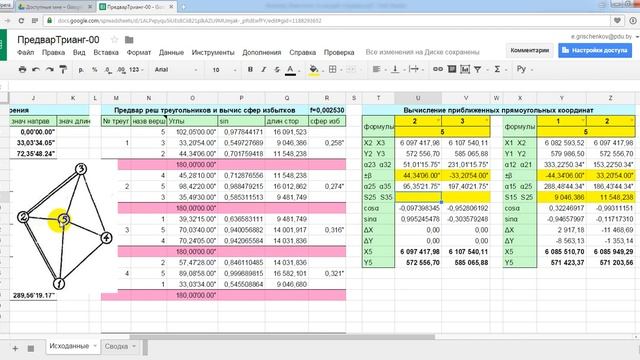
Task: Undo the last action
Action: pos(36,69)
